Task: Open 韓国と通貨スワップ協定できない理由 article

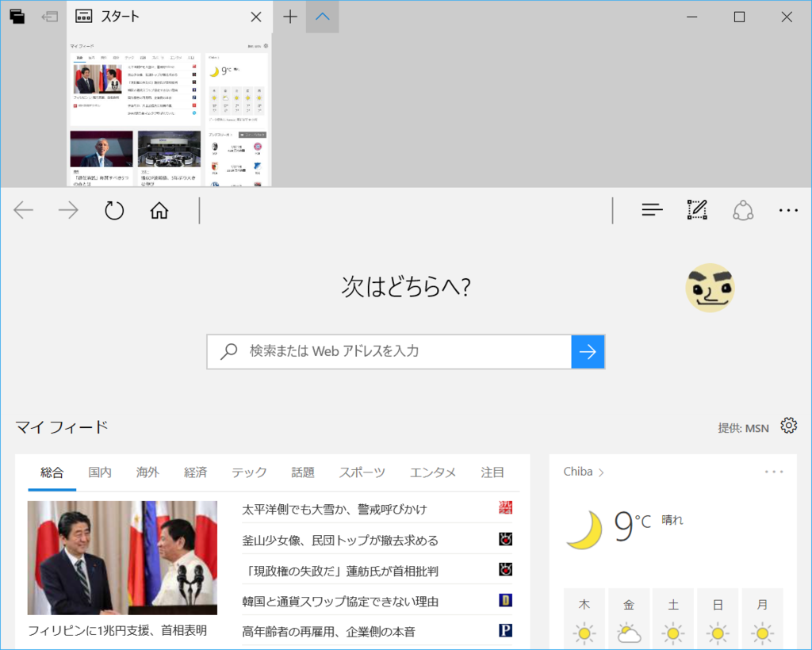Action: (340, 602)
